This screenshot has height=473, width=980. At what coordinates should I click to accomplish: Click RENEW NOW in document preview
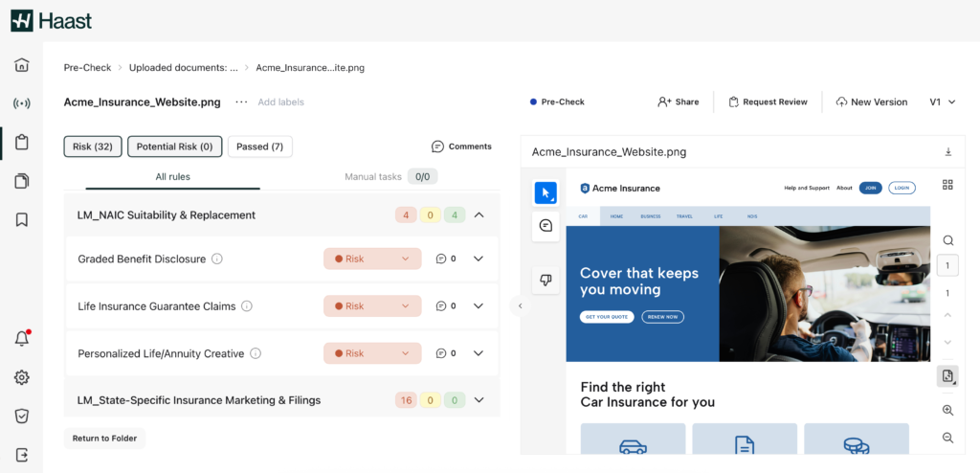662,317
